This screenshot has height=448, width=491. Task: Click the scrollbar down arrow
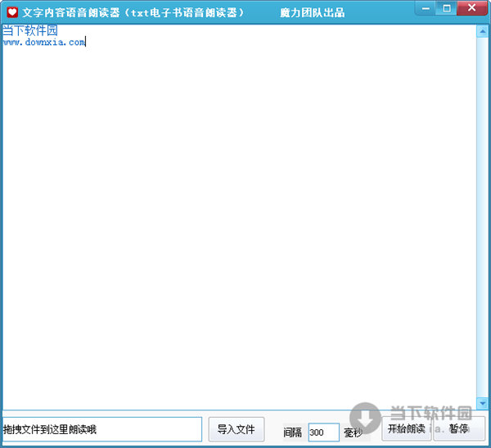coord(482,403)
